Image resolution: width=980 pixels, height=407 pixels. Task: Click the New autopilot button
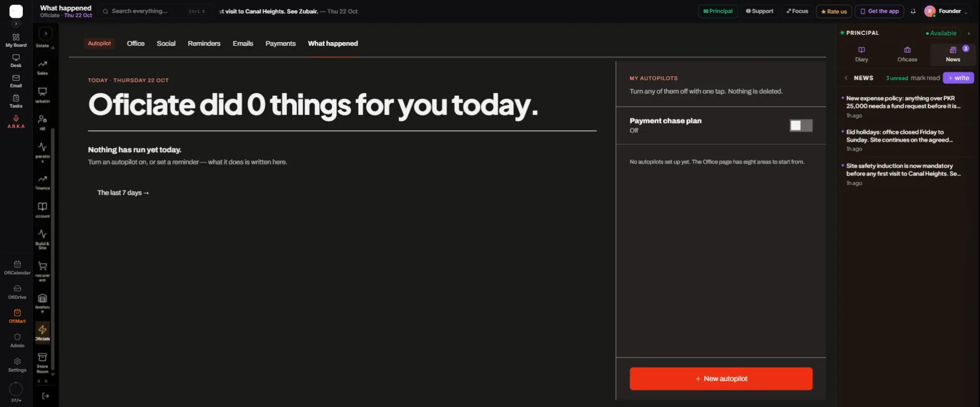[x=721, y=379]
